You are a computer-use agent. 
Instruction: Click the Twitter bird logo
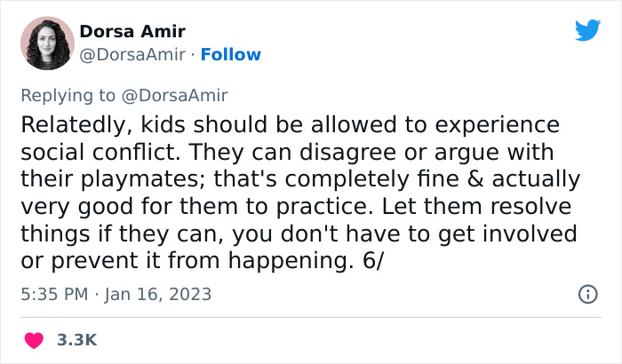coord(587,29)
